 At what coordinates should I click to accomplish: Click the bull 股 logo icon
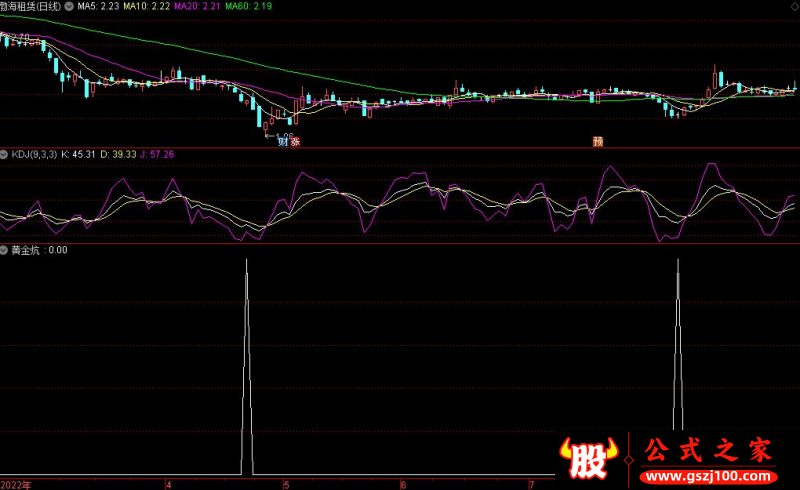[588, 457]
